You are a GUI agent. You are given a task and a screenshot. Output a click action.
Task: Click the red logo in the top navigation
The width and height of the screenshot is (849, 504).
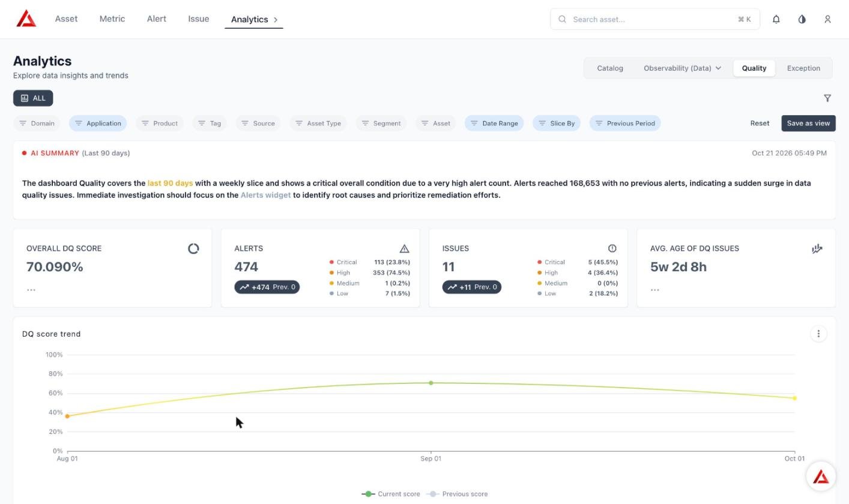coord(26,19)
